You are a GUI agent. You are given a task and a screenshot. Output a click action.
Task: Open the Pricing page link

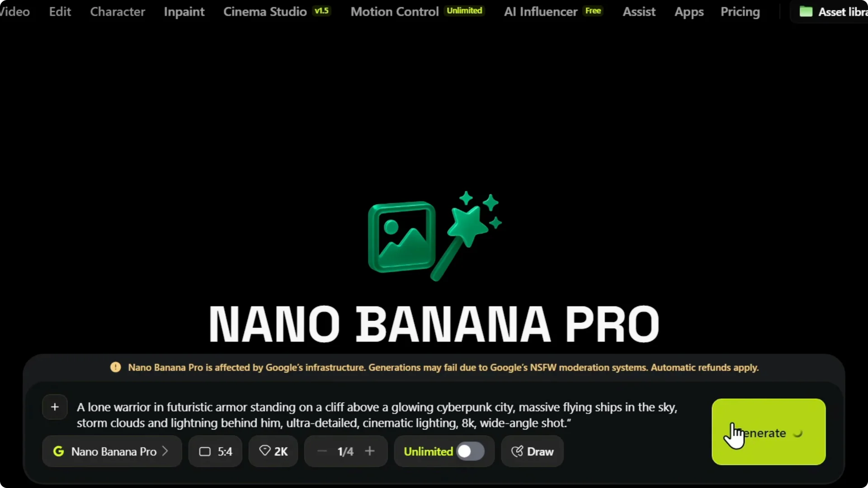click(740, 12)
